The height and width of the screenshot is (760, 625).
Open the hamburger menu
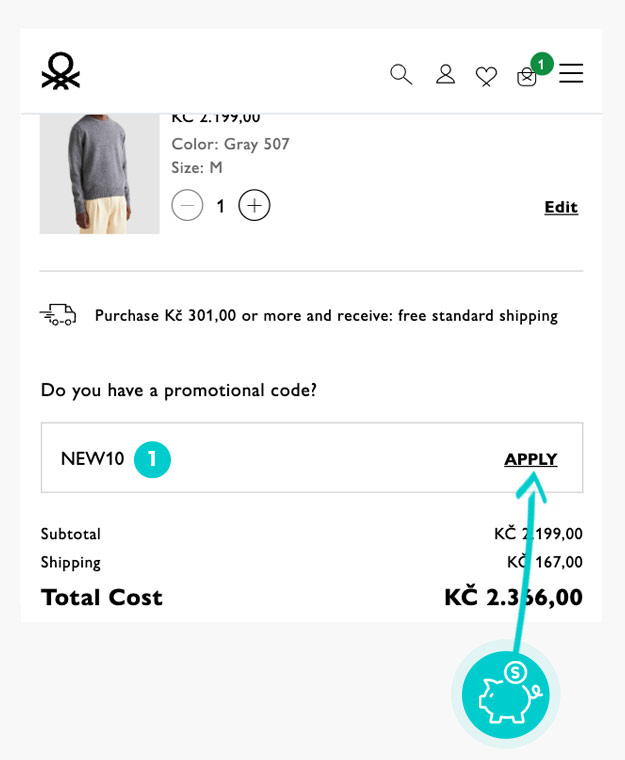[571, 74]
